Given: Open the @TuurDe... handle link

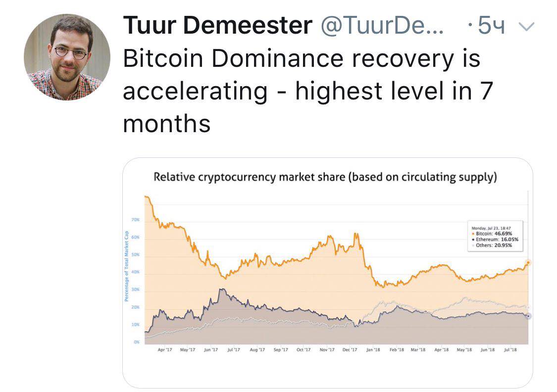Looking at the screenshot, I should pos(383,26).
